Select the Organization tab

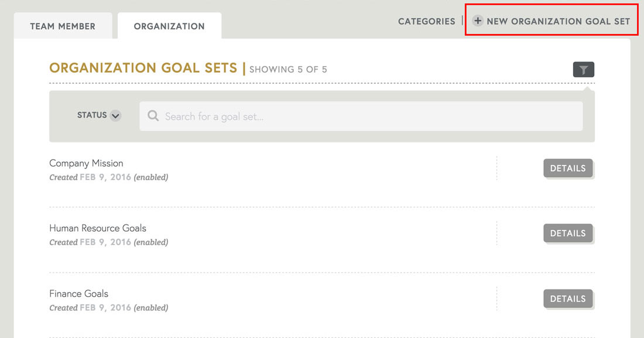pos(169,26)
